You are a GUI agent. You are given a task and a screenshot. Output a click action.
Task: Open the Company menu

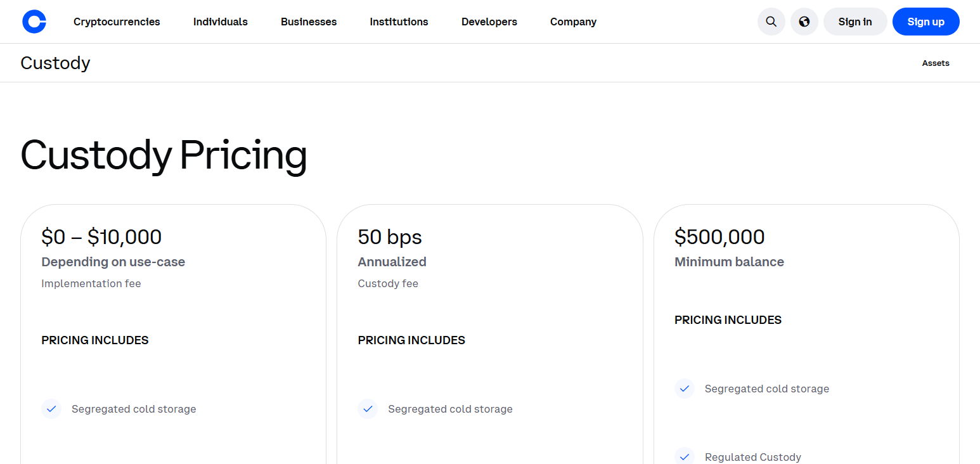[573, 22]
